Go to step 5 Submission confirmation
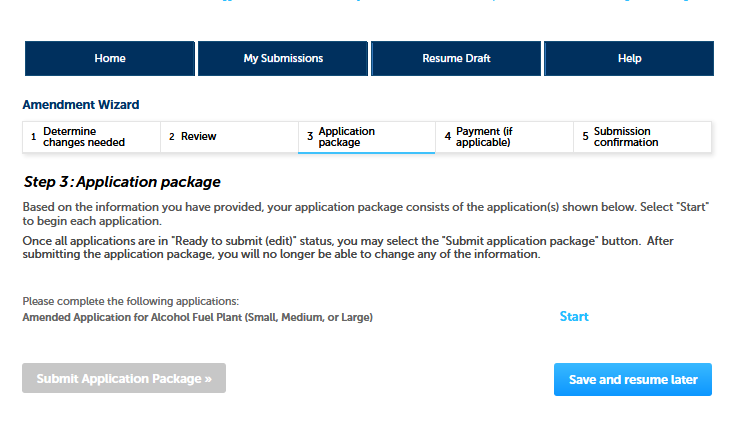The height and width of the screenshot is (428, 732). tap(642, 137)
